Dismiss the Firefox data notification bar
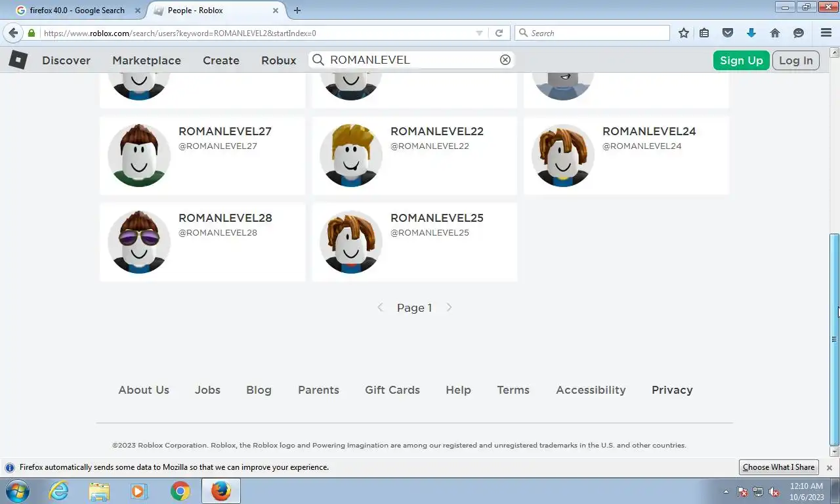Viewport: 840px width, 504px height. click(829, 468)
